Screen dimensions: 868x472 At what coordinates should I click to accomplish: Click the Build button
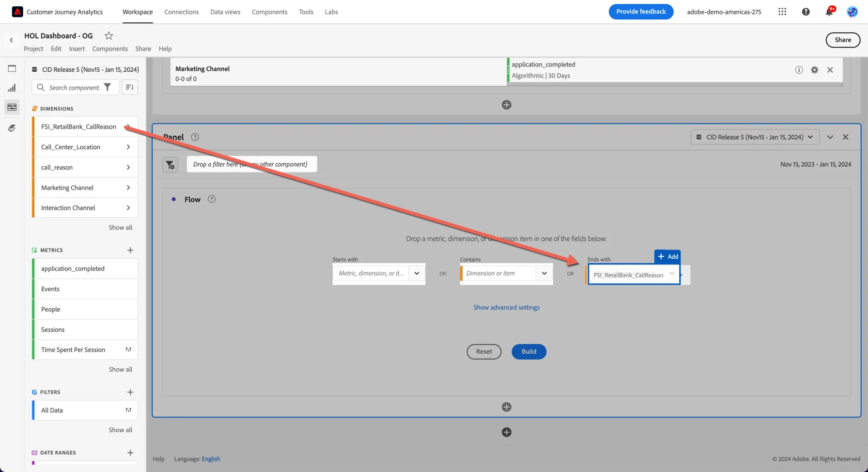(x=529, y=351)
